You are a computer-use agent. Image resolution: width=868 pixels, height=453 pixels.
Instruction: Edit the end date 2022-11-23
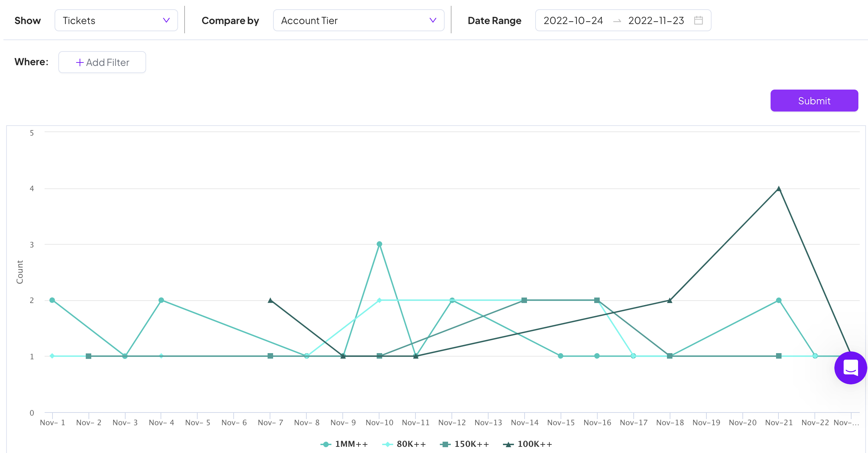656,21
